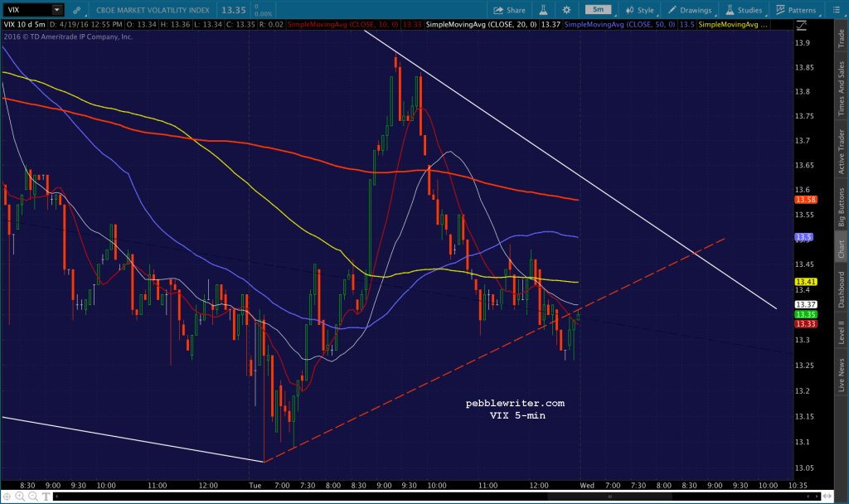The width and height of the screenshot is (849, 504).
Task: Click the CBOE MARKET VOLATILITY INDEX title
Action: coord(153,10)
